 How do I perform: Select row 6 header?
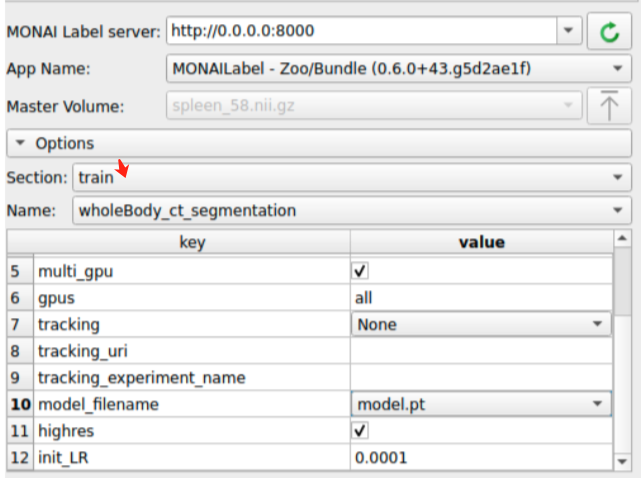tap(20, 298)
